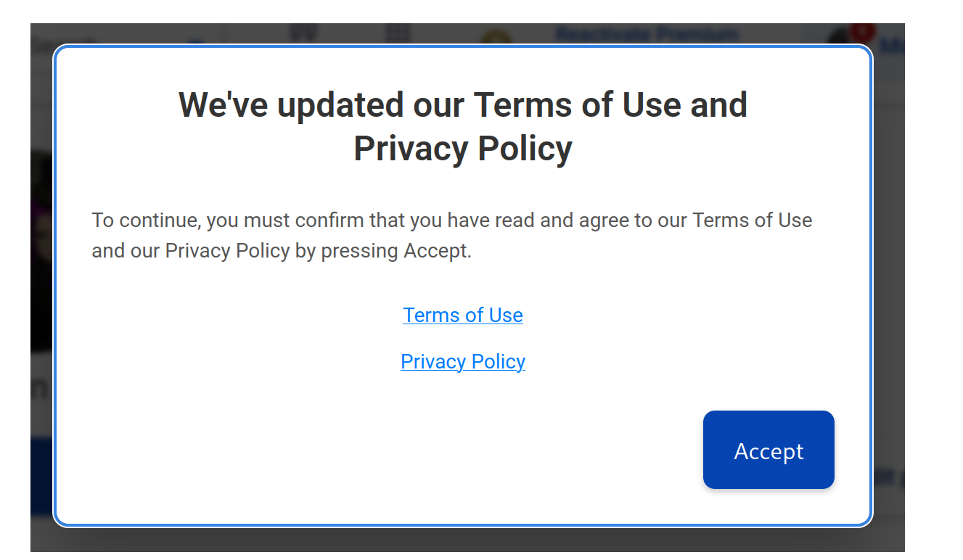Click the paragraph explaining pressing Accept
The width and height of the screenshot is (963, 560).
[x=451, y=235]
